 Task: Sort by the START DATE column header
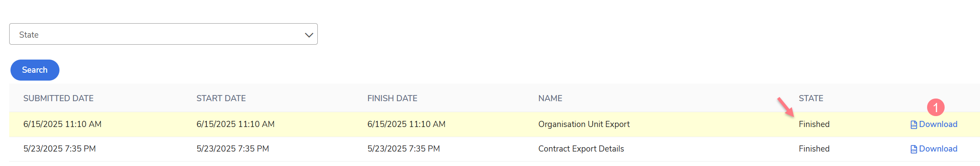pos(221,98)
